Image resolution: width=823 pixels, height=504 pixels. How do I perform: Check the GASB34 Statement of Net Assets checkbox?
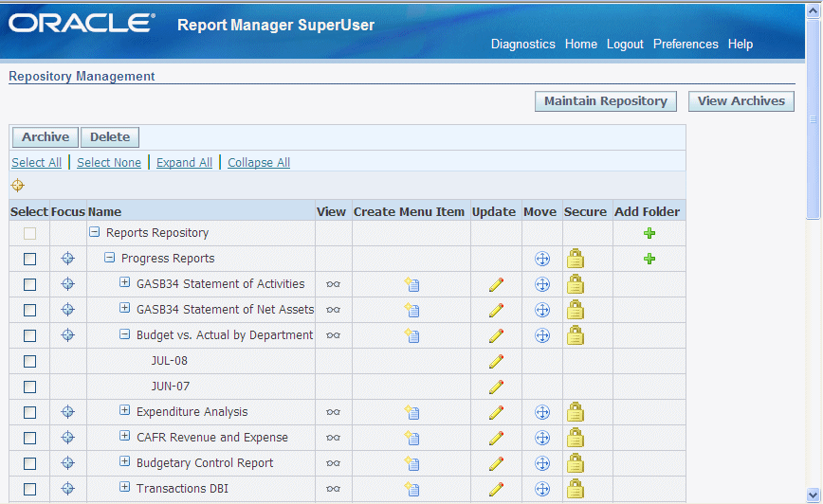click(30, 311)
